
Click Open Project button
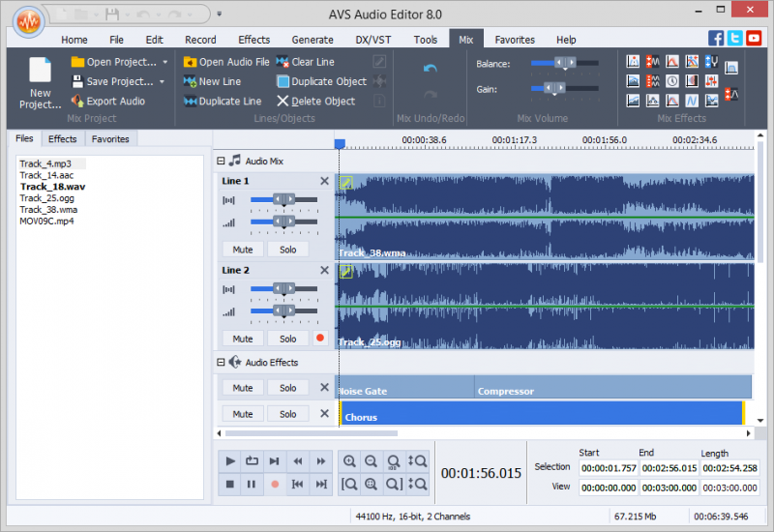point(114,62)
